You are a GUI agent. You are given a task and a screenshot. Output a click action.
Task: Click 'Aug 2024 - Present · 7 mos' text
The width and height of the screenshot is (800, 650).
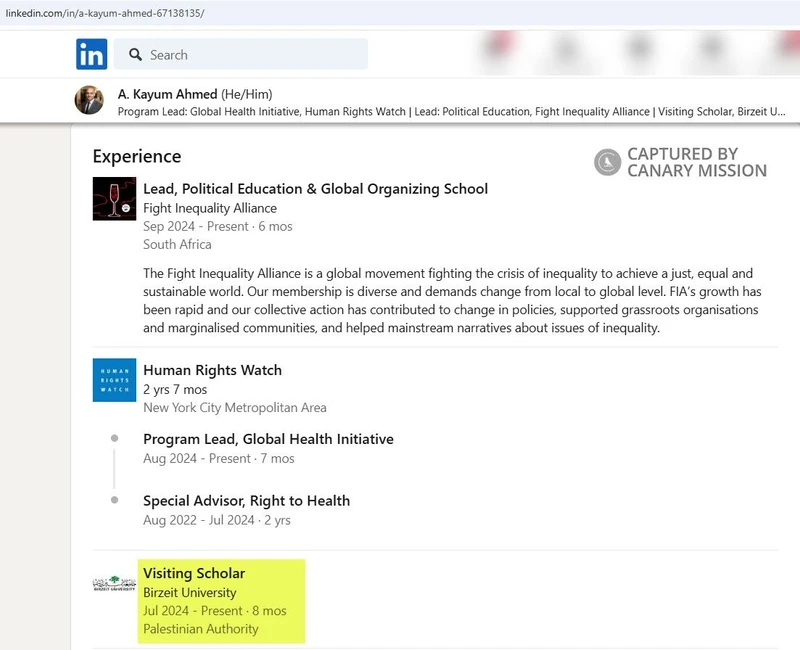pyautogui.click(x=219, y=459)
